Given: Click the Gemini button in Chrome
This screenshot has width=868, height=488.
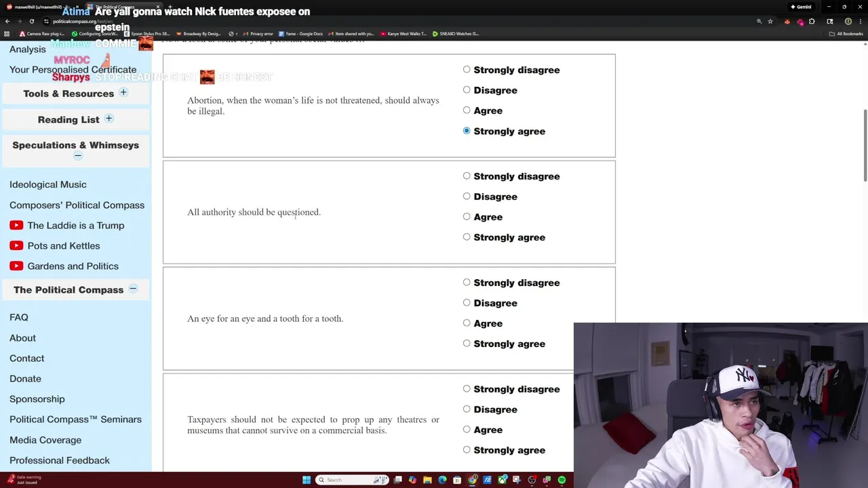Looking at the screenshot, I should pyautogui.click(x=801, y=7).
